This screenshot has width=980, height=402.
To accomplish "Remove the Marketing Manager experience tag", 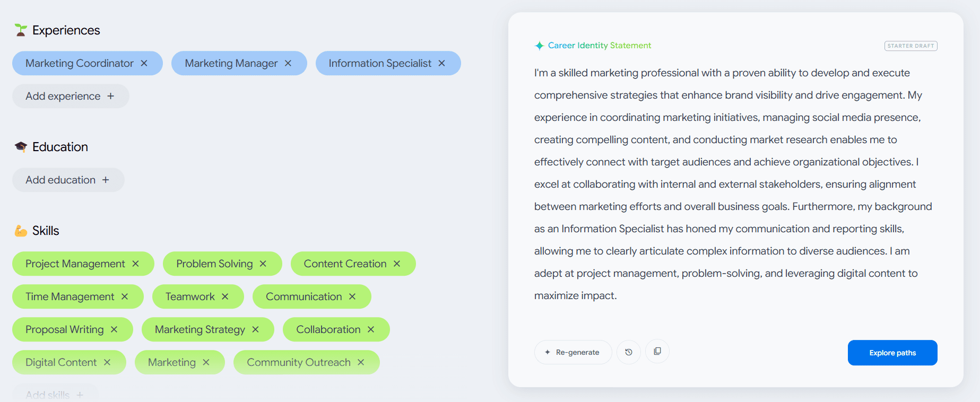I will pos(288,63).
